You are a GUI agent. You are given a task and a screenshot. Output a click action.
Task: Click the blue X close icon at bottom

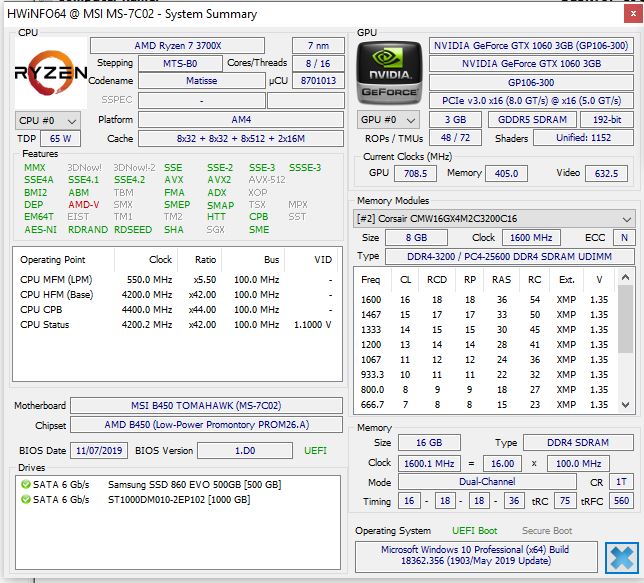[x=621, y=558]
